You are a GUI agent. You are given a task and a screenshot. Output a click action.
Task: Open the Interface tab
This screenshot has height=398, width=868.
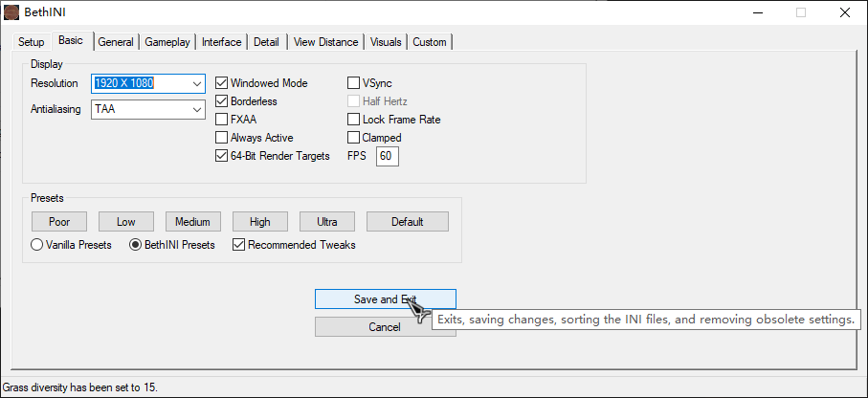pyautogui.click(x=221, y=42)
